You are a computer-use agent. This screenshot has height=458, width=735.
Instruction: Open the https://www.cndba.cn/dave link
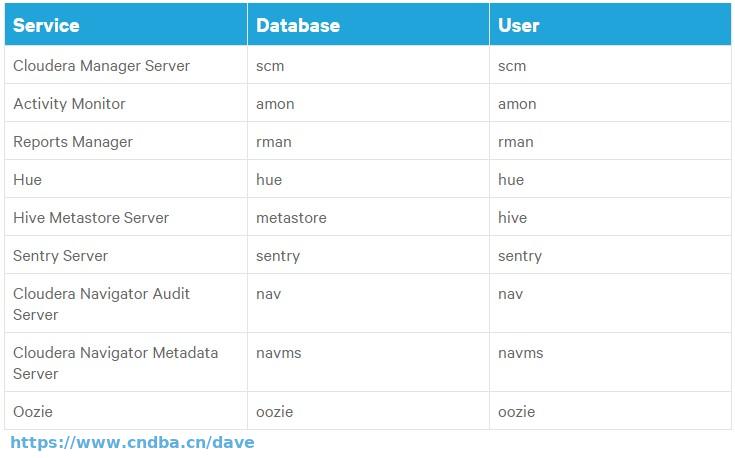(x=132, y=442)
